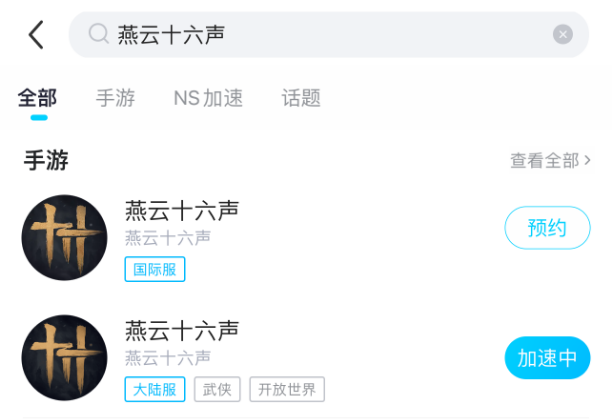The image size is (612, 420).
Task: Expand 查看全部 for mobile games
Action: coord(550,160)
